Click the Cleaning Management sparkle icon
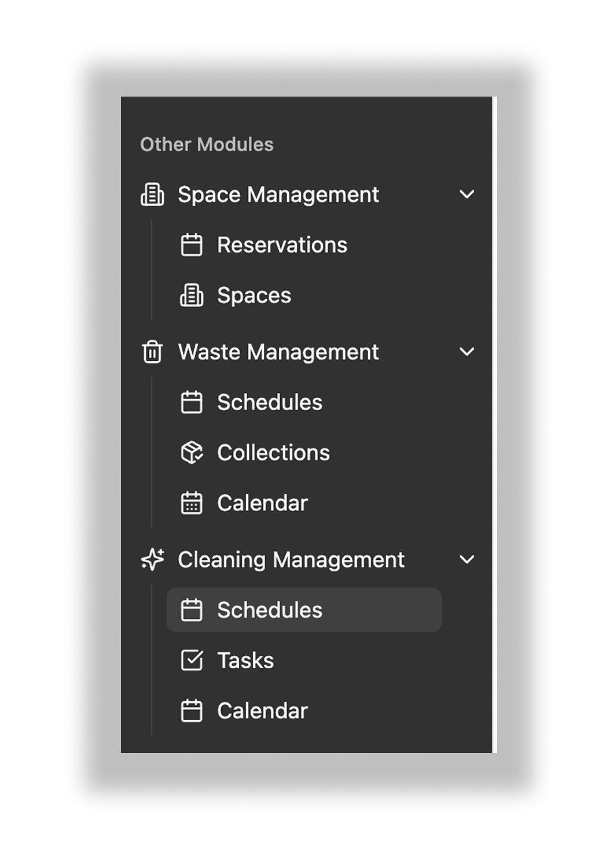Viewport: 616px width, 849px height. tap(153, 559)
